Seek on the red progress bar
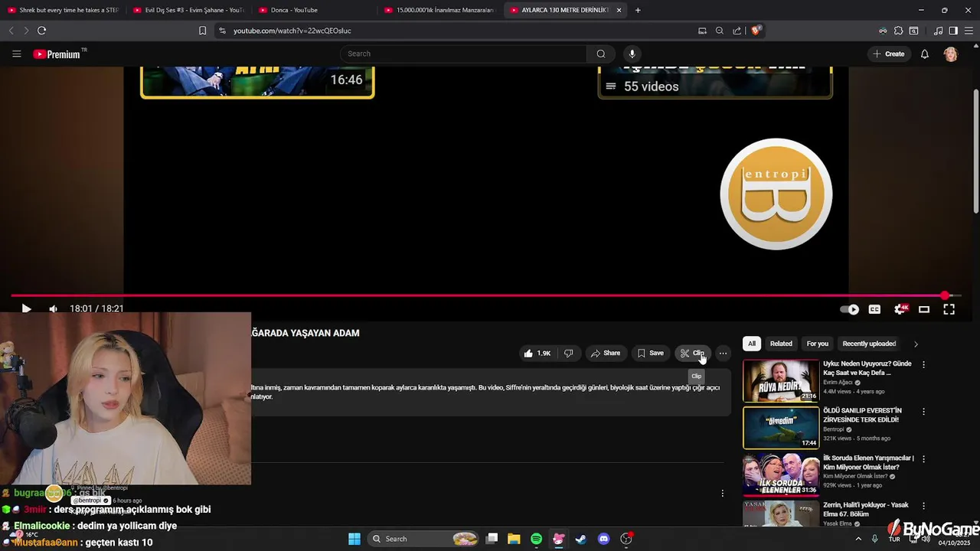Viewport: 980px width, 551px height. (485, 295)
